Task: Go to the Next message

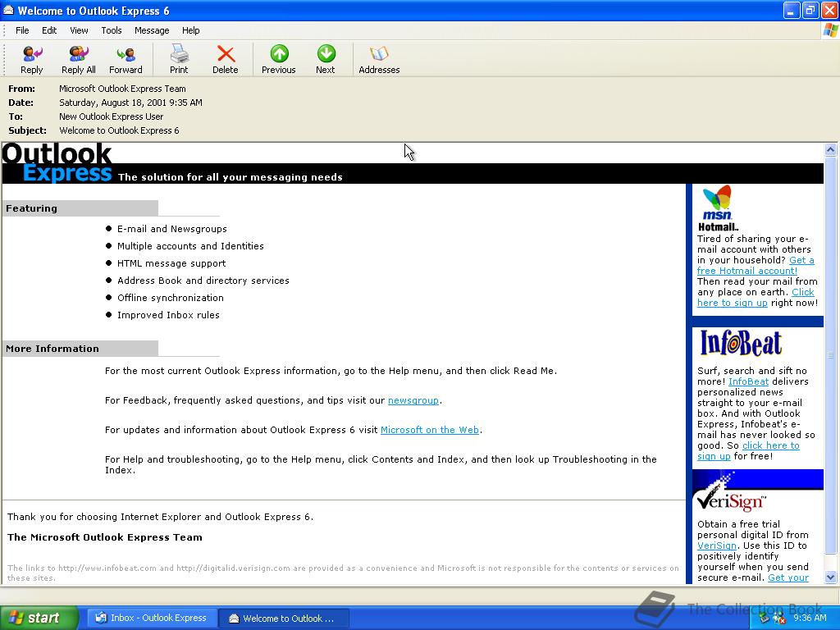Action: (x=326, y=53)
